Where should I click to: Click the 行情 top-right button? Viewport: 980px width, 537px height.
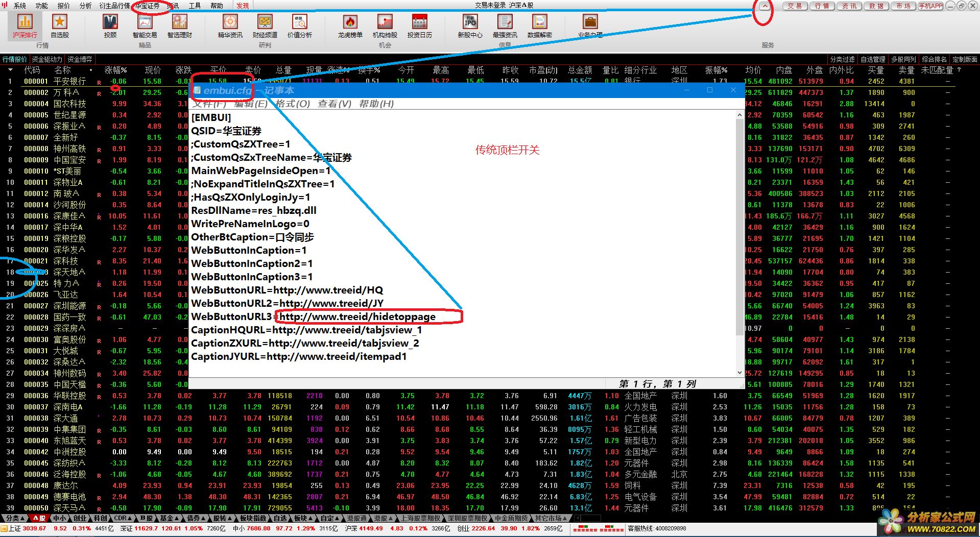pyautogui.click(x=823, y=6)
